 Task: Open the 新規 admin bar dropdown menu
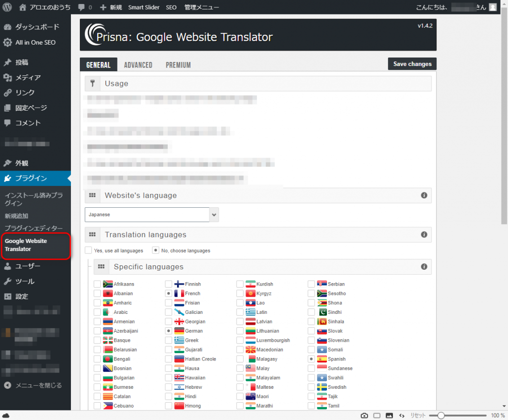point(111,7)
